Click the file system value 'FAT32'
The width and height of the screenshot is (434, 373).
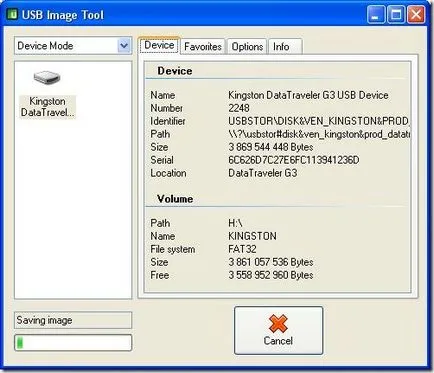[242, 249]
